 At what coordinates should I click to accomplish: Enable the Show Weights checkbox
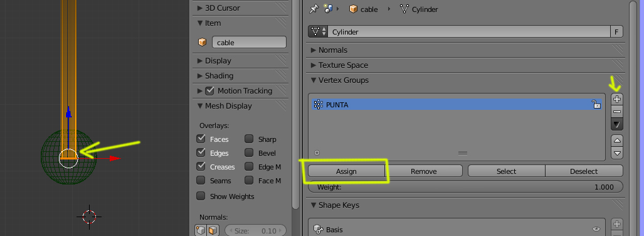pyautogui.click(x=201, y=196)
